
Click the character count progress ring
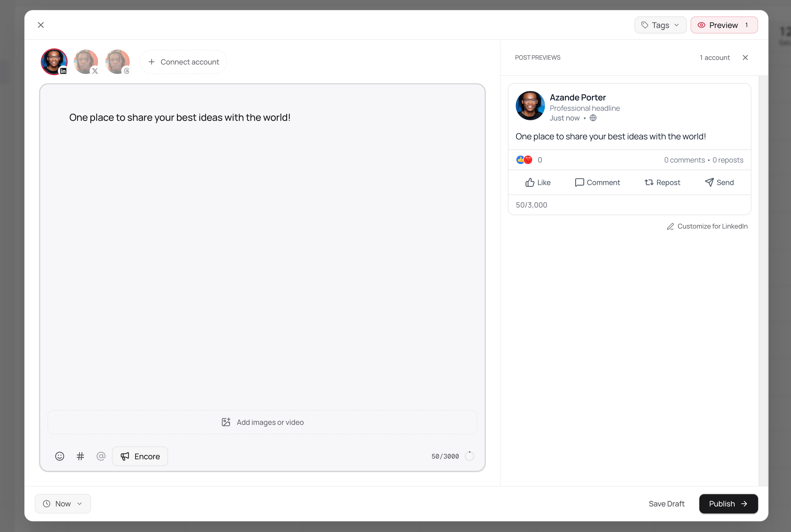[469, 456]
